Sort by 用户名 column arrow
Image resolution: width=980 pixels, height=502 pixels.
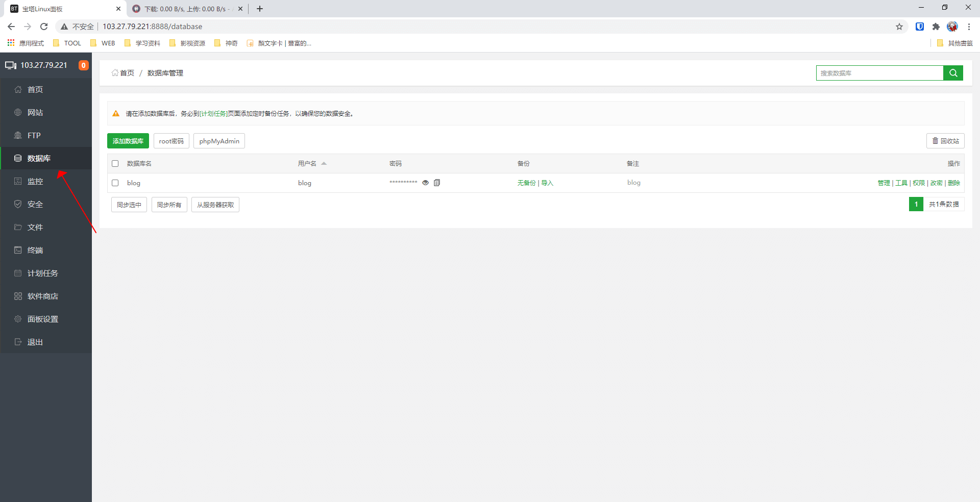(x=324, y=164)
